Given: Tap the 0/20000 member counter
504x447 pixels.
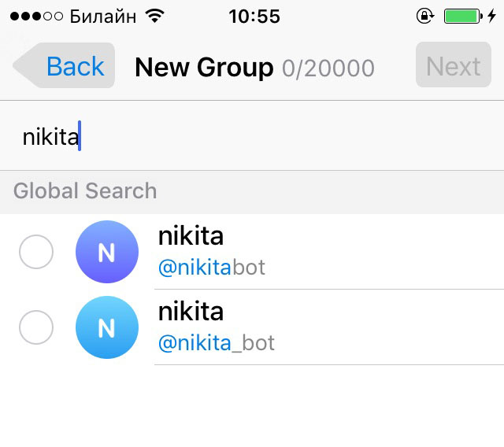Looking at the screenshot, I should [x=328, y=68].
